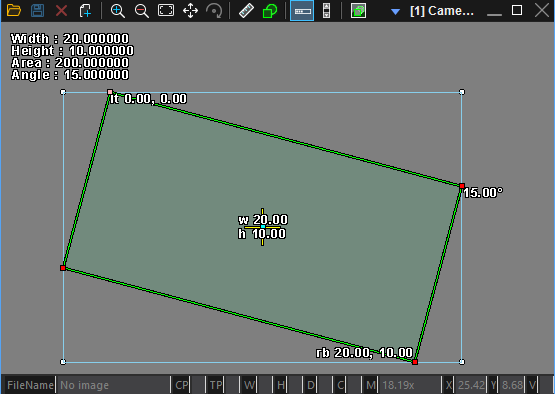Select the red handle near 'rb 20.00, 10.00'

click(x=415, y=362)
